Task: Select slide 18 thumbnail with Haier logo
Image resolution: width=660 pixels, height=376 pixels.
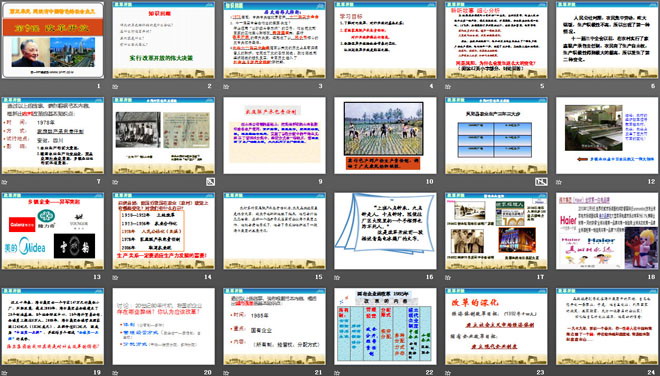Action: (x=607, y=231)
